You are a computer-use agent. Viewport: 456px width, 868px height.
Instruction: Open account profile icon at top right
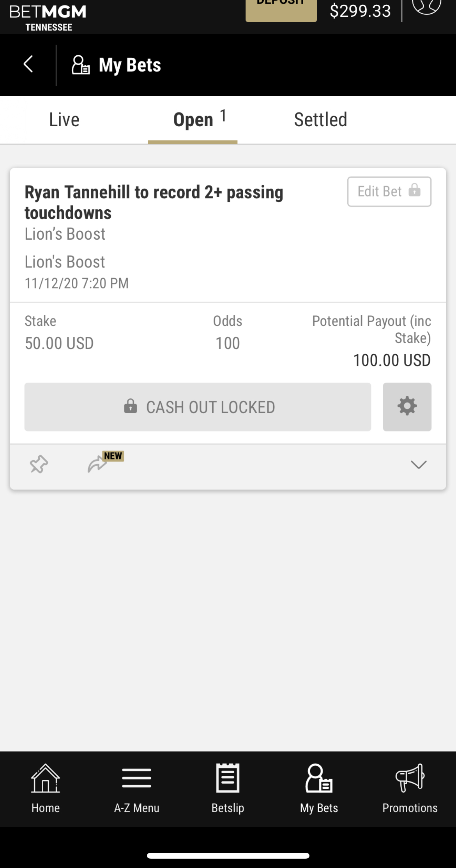pos(427,5)
